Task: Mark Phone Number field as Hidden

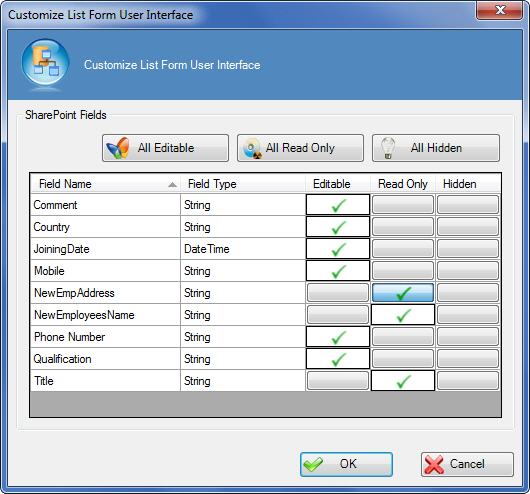Action: [468, 337]
